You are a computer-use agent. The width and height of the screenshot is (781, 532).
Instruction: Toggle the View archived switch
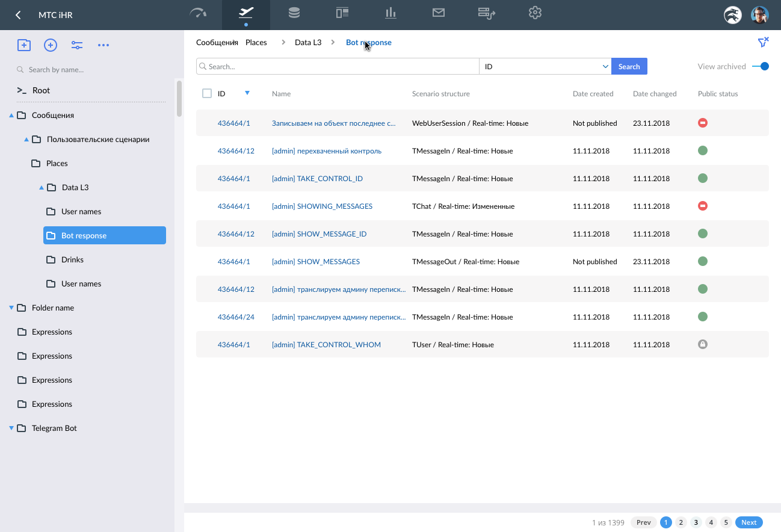point(761,66)
